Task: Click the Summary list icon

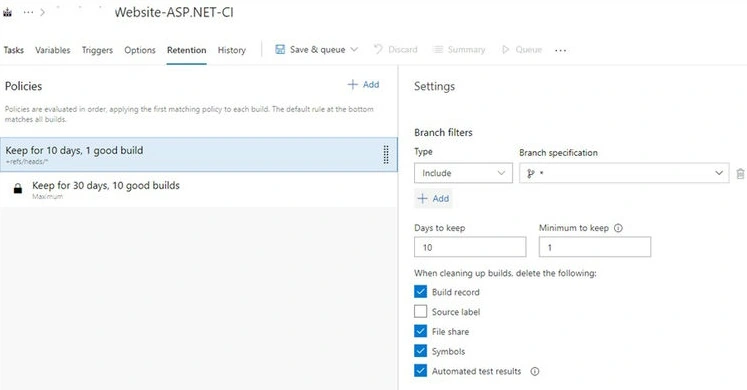Action: 438,50
